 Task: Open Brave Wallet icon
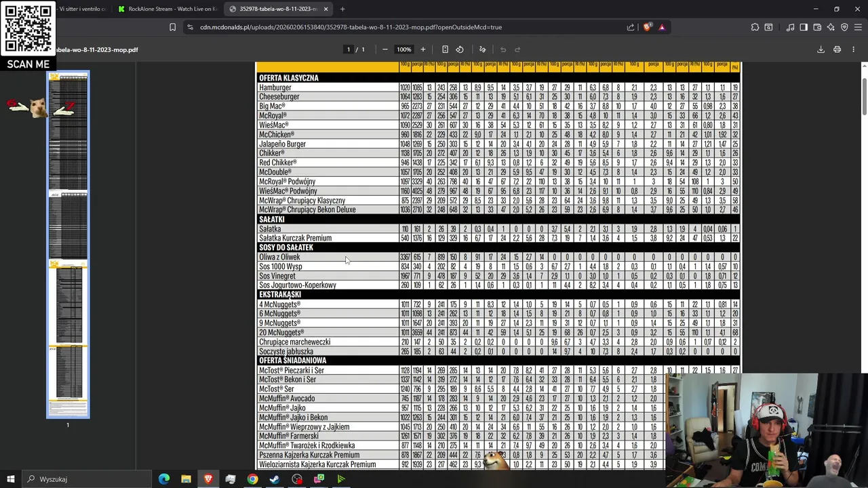(817, 27)
